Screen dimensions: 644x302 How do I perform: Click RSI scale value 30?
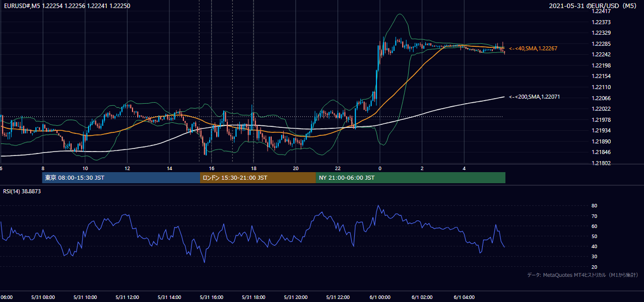[x=595, y=257]
